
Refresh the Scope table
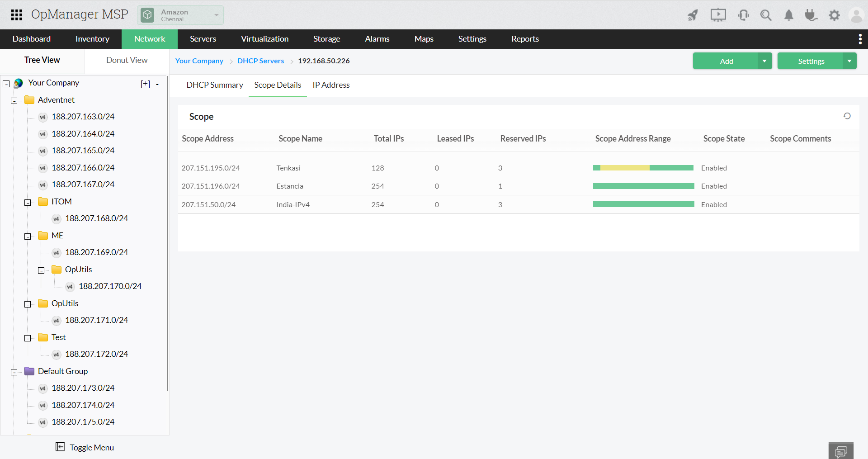(x=847, y=116)
